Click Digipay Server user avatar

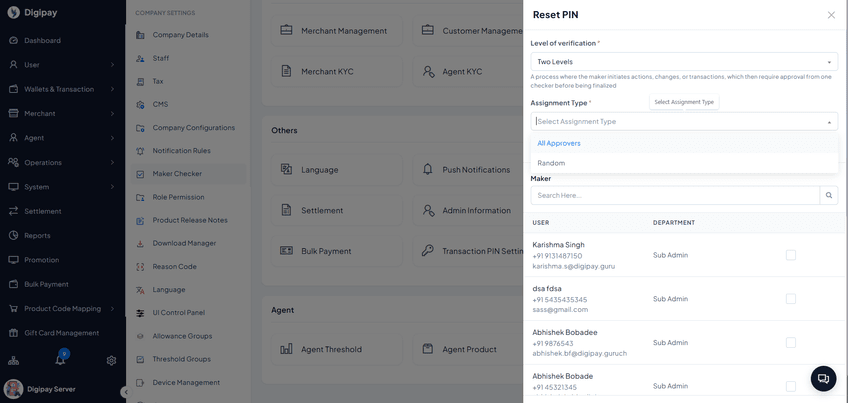14,389
